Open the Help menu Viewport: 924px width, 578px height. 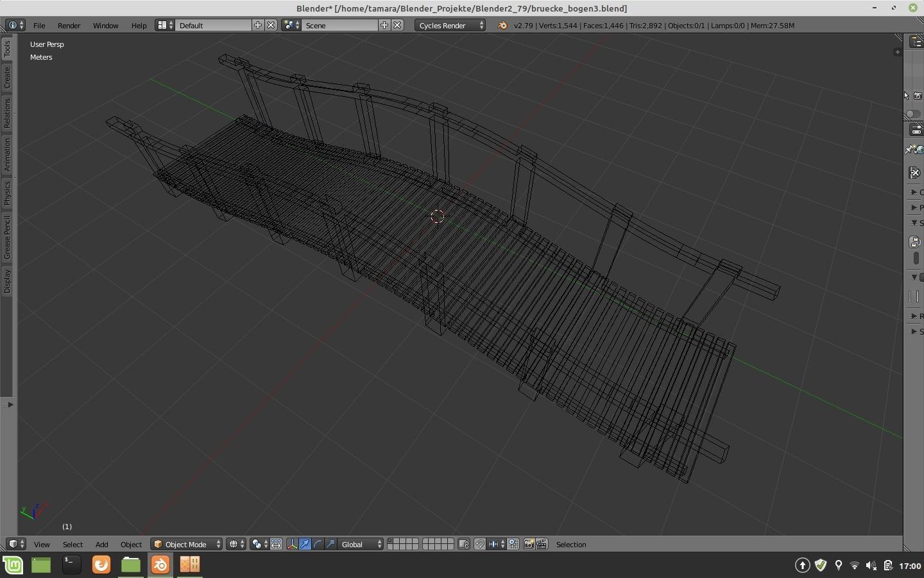pyautogui.click(x=139, y=25)
